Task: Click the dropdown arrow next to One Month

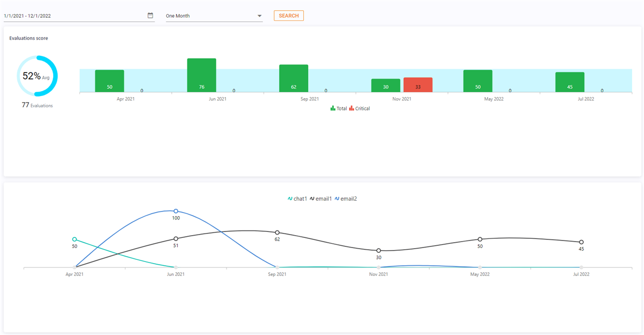Action: [259, 16]
